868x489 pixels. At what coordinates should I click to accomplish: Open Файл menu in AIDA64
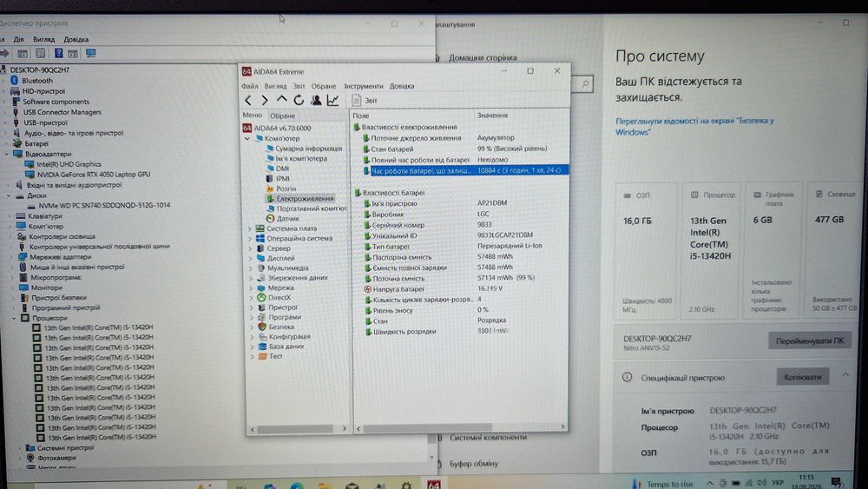(x=250, y=86)
